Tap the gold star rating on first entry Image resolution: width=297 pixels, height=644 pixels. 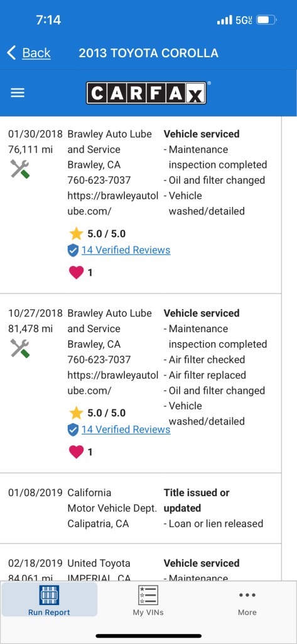[77, 234]
